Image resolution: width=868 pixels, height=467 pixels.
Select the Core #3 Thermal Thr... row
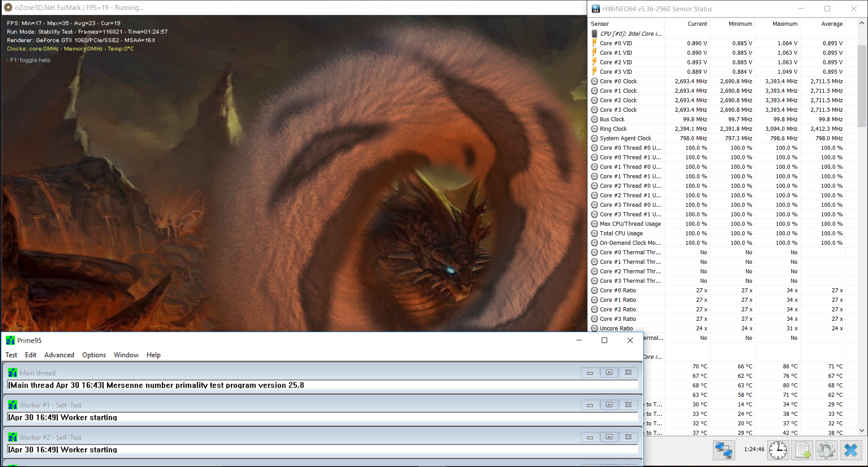[722, 281]
